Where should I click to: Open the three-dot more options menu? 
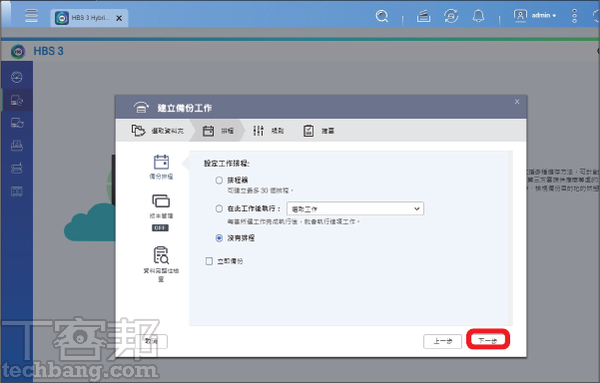tap(574, 16)
